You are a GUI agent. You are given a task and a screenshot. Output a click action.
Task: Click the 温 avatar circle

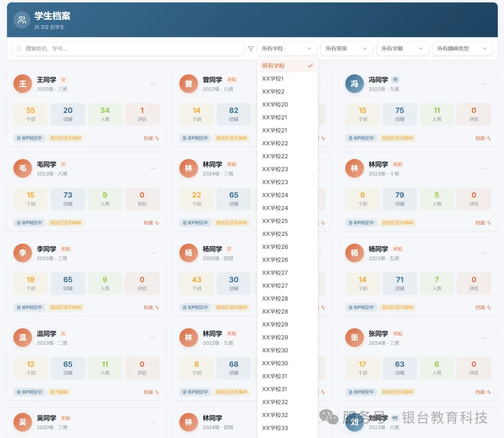point(22,338)
